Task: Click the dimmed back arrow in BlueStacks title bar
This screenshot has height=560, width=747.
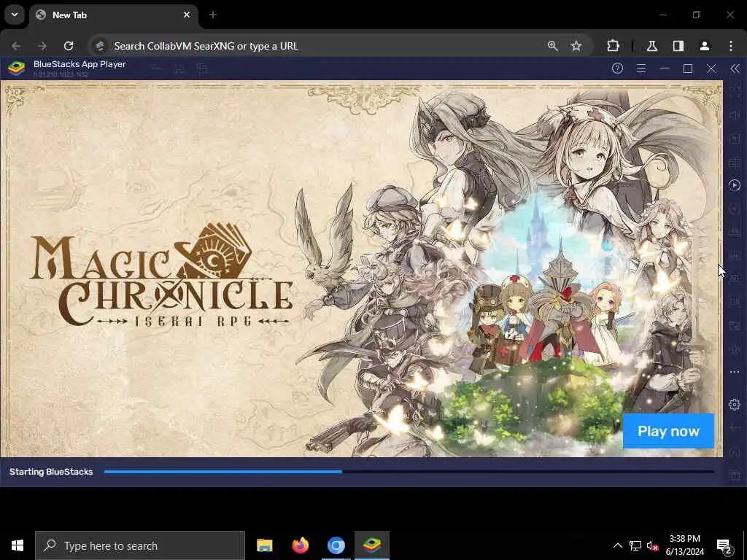Action: 155,69
